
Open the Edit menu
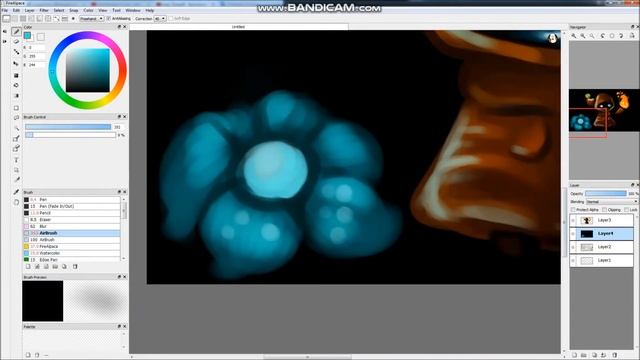pyautogui.click(x=16, y=10)
